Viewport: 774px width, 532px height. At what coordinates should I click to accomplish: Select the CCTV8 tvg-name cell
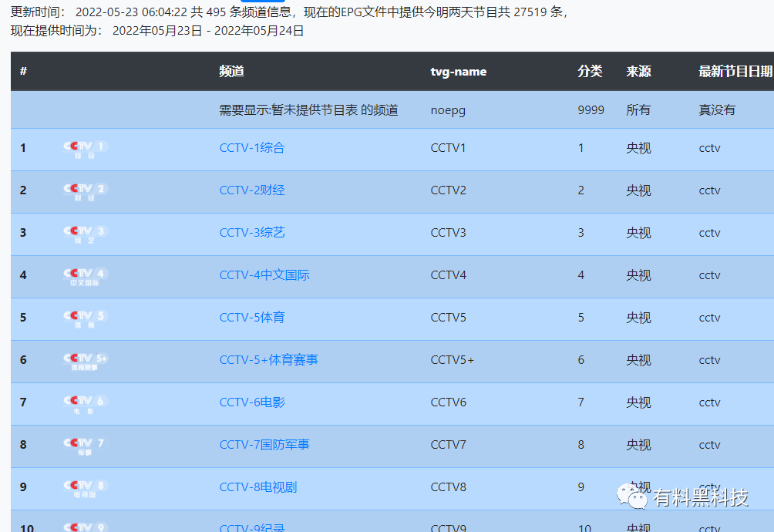tap(448, 487)
